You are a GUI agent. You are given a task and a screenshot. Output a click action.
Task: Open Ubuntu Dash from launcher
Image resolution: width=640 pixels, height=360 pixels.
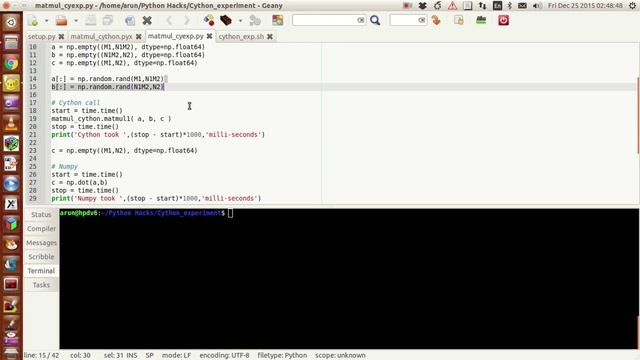[x=11, y=22]
